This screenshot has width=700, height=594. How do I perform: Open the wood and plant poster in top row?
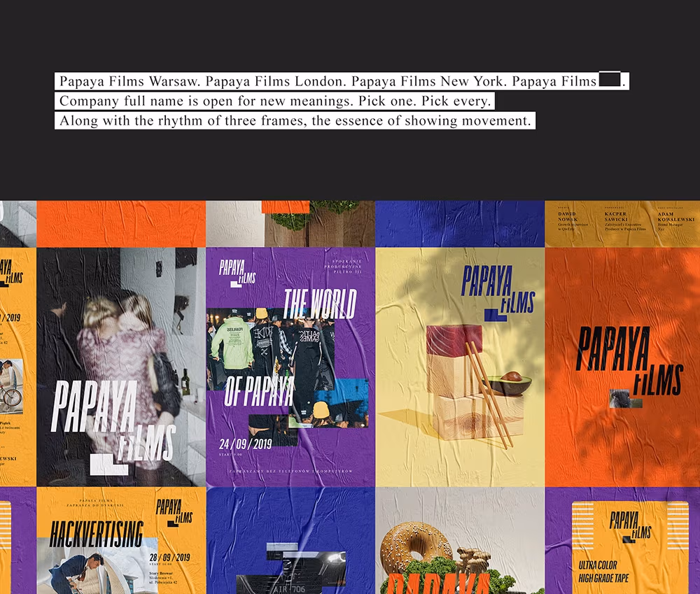point(290,224)
